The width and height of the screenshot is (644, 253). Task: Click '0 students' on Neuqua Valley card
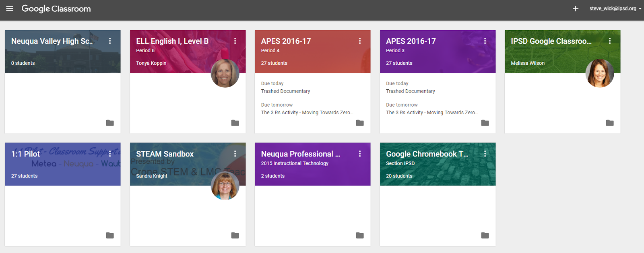tap(23, 63)
